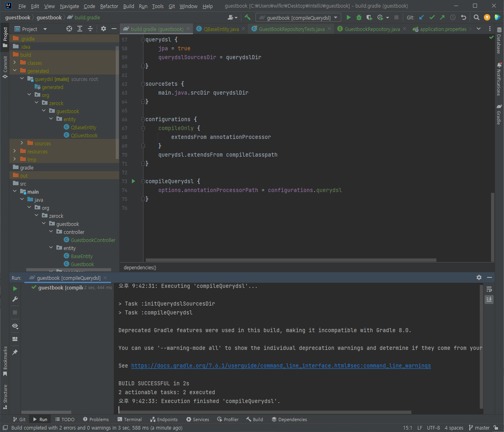The width and height of the screenshot is (504, 432).
Task: Switch to QBaseEntity.java tab
Action: [x=221, y=29]
